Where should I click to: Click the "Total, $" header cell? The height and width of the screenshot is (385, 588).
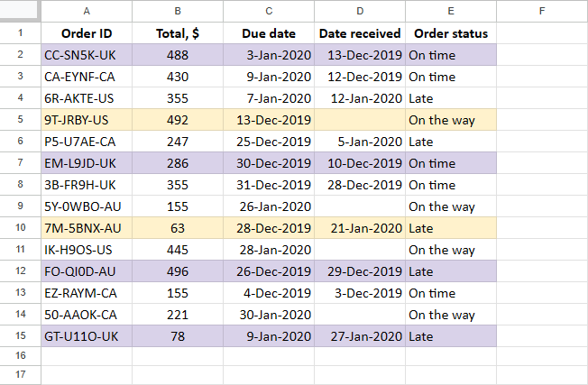pyautogui.click(x=178, y=33)
